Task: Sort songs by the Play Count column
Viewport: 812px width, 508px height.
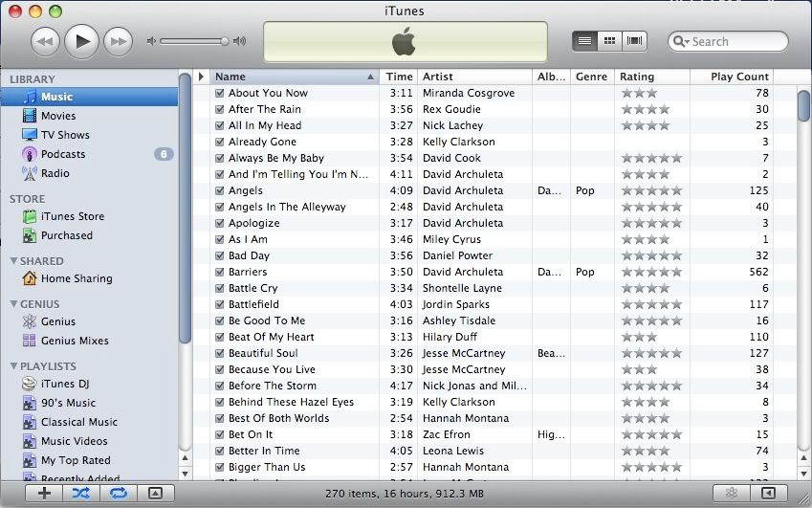Action: coord(732,77)
